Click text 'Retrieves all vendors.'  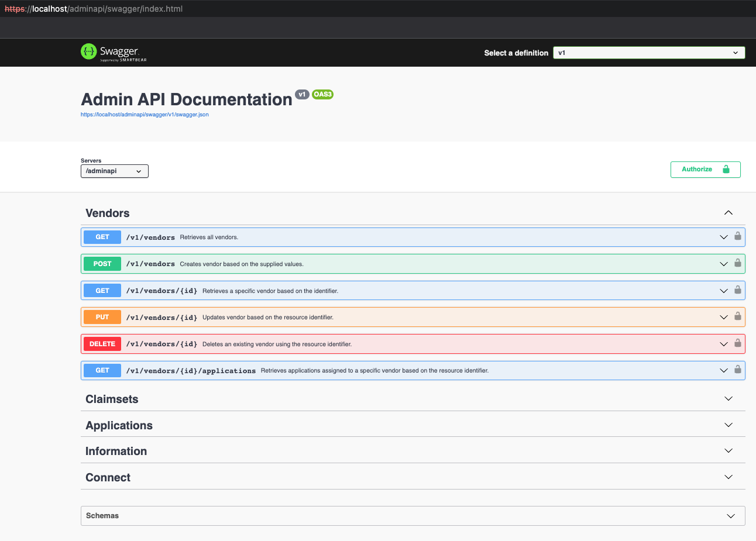209,237
